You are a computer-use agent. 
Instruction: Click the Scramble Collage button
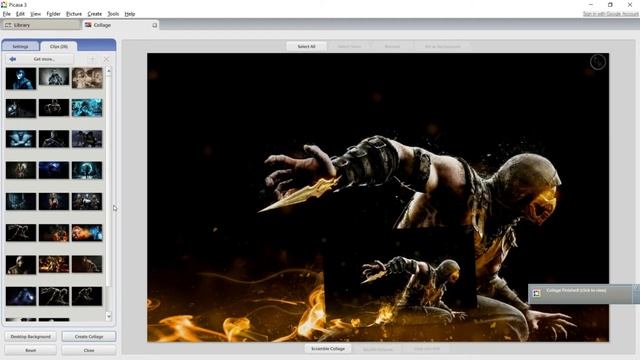coord(328,349)
